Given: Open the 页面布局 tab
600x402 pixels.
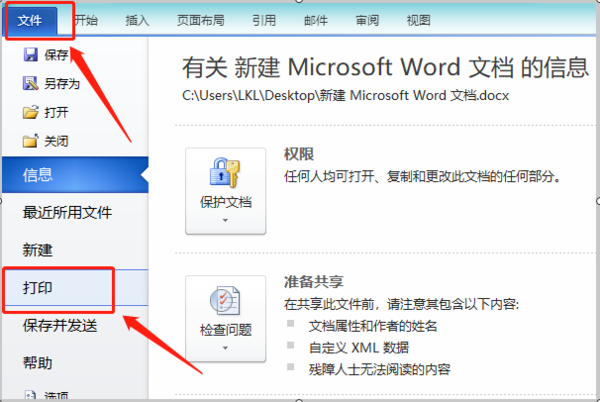Looking at the screenshot, I should tap(201, 20).
